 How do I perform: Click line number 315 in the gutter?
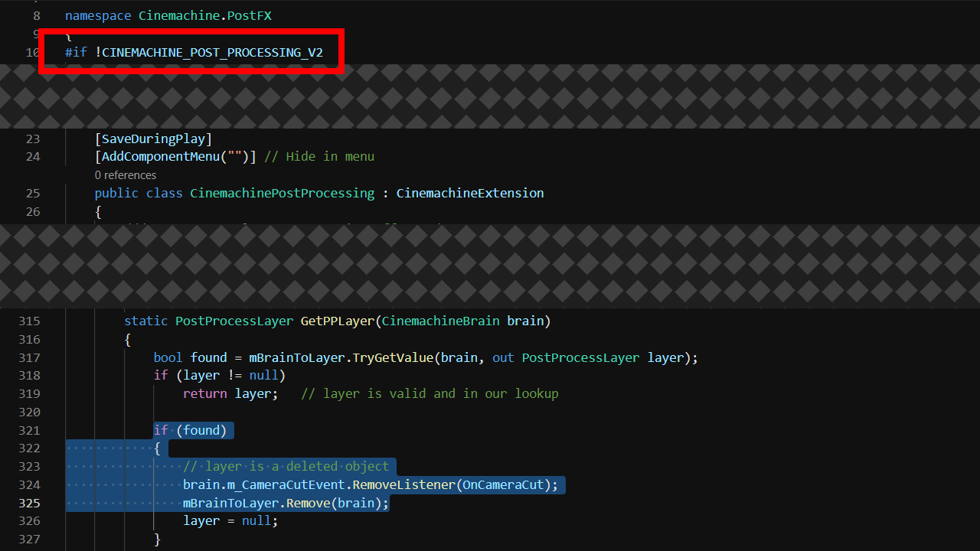click(29, 321)
